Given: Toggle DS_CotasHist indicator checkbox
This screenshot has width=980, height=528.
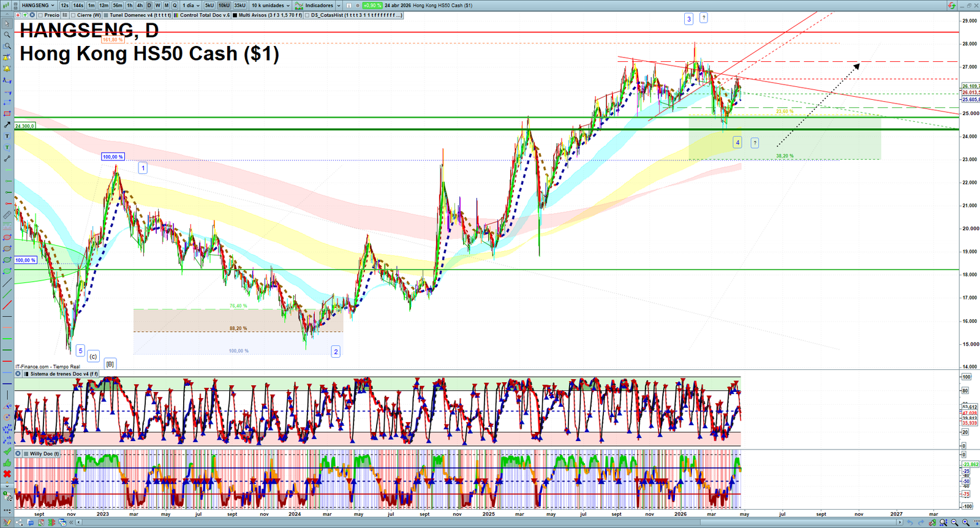Looking at the screenshot, I should [x=307, y=15].
